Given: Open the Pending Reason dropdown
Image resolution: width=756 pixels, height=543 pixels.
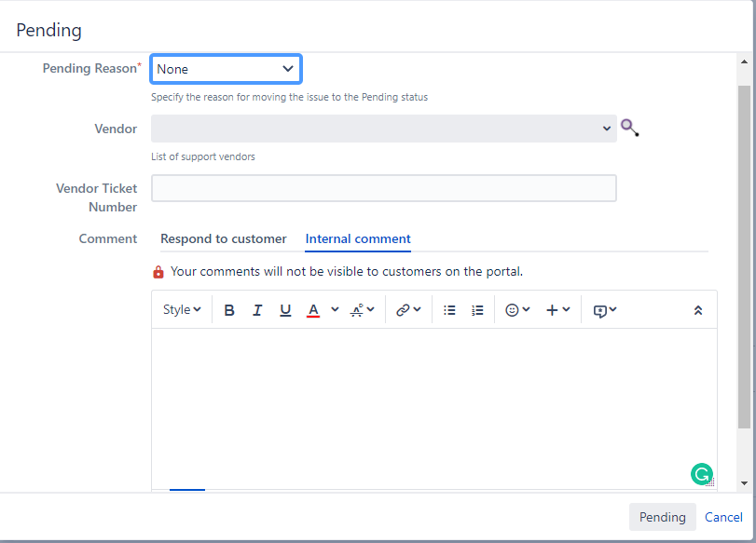Looking at the screenshot, I should (x=227, y=69).
